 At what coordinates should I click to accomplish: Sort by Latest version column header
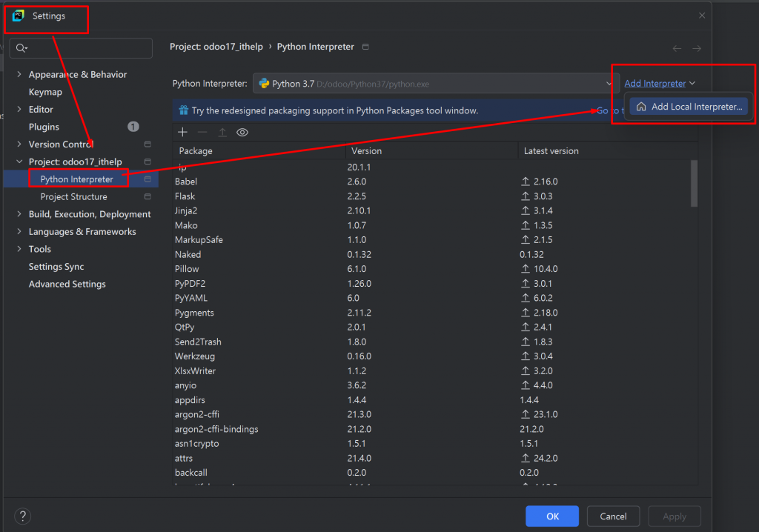pyautogui.click(x=608, y=151)
